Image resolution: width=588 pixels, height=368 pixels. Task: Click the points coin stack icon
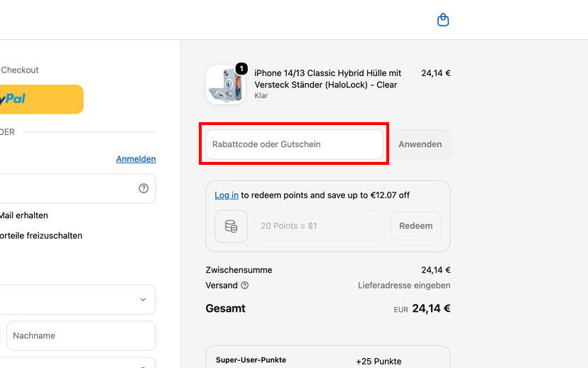click(x=231, y=226)
